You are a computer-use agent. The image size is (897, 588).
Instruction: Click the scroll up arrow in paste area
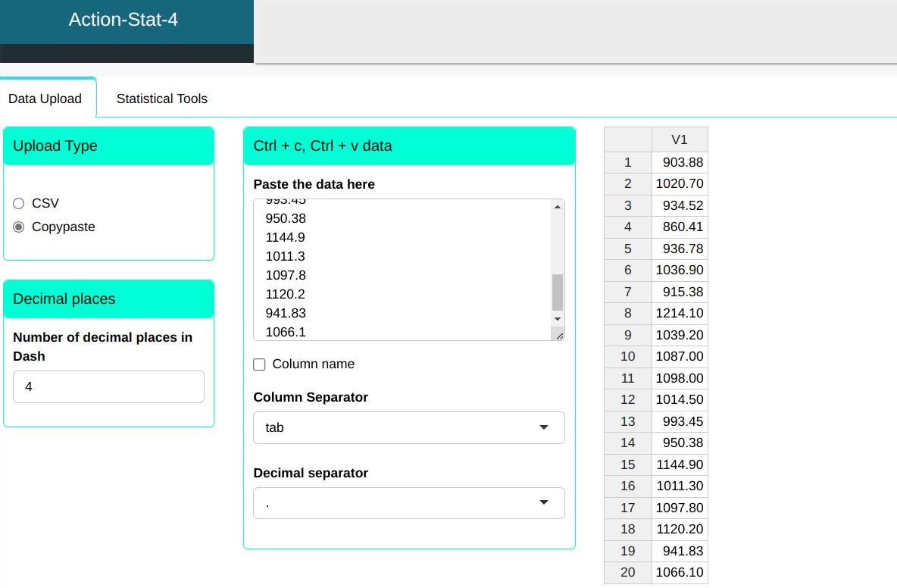(x=558, y=207)
